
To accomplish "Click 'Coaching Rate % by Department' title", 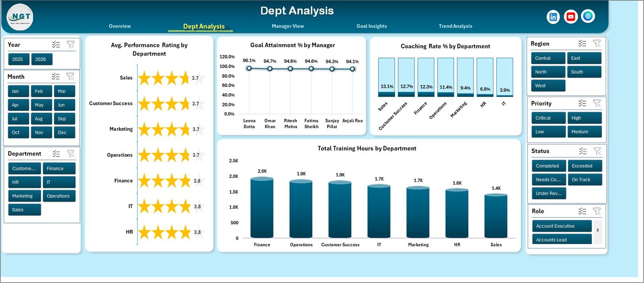I will coord(445,46).
